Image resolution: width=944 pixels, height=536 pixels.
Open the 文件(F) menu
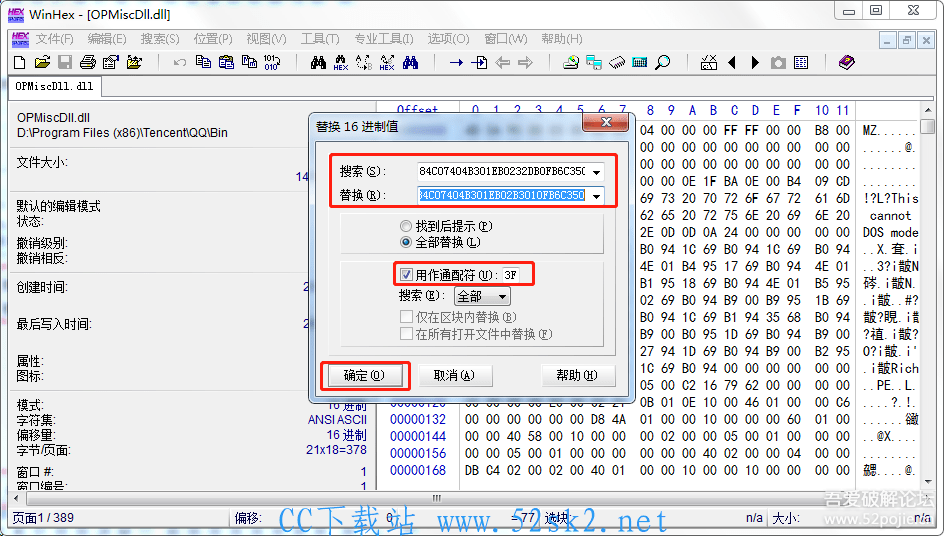coord(54,39)
